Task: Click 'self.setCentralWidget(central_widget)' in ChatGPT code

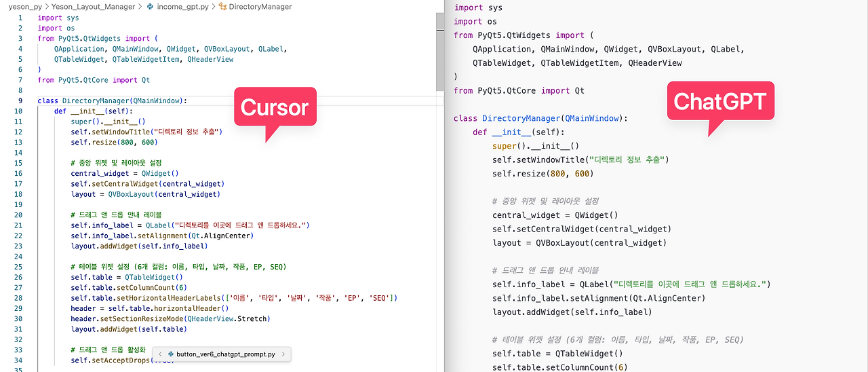Action: tap(582, 229)
